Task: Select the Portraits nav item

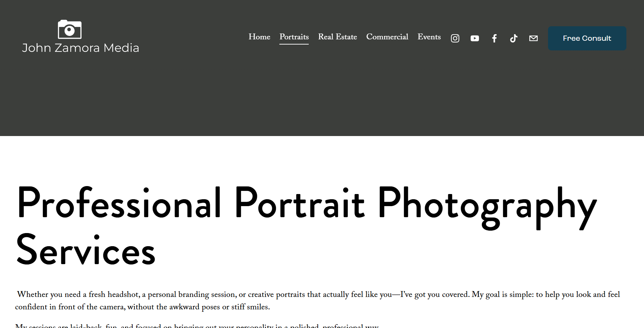Action: pyautogui.click(x=294, y=37)
